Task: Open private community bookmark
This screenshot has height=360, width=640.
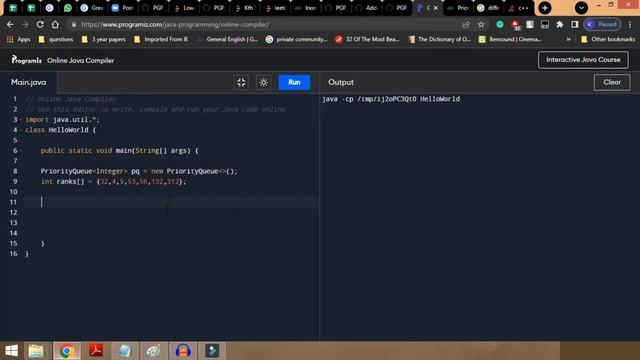Action: tap(297, 39)
